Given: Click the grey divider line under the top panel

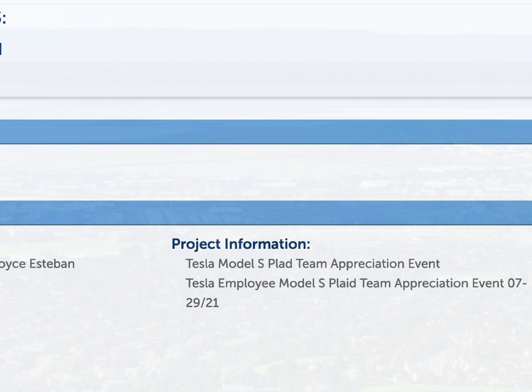Looking at the screenshot, I should pyautogui.click(x=266, y=98).
